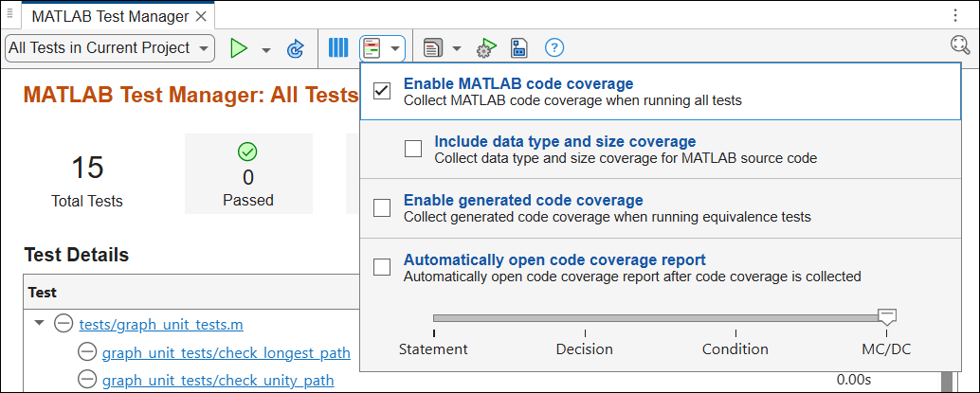980x393 pixels.
Task: Click the coverage level slider handle
Action: click(x=886, y=316)
